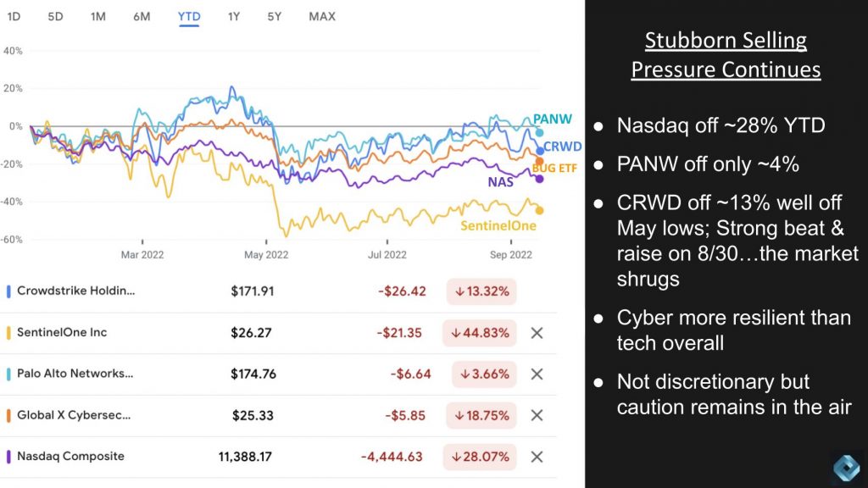Click the SentinelOne yellow color marker
The width and height of the screenshot is (868, 488).
point(8,333)
